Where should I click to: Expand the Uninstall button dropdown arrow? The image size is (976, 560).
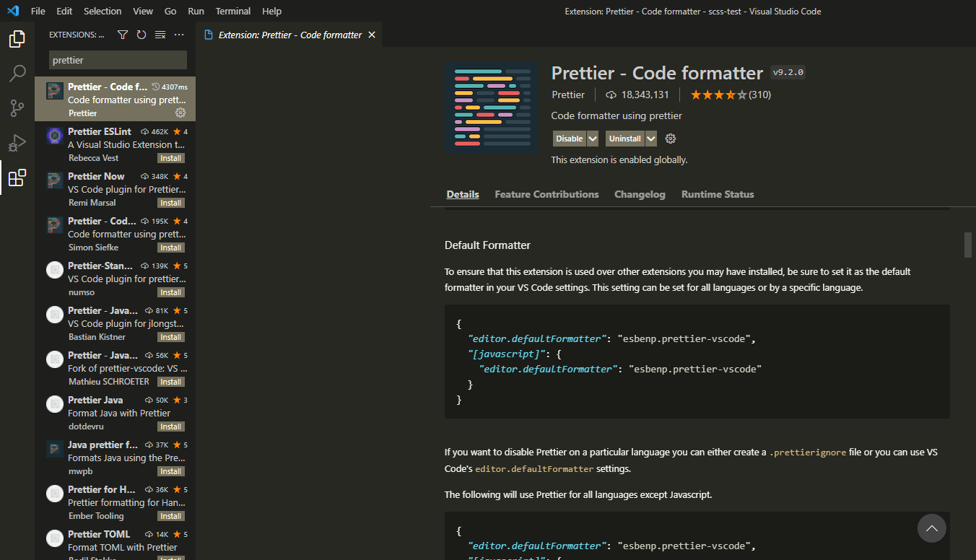click(x=651, y=139)
